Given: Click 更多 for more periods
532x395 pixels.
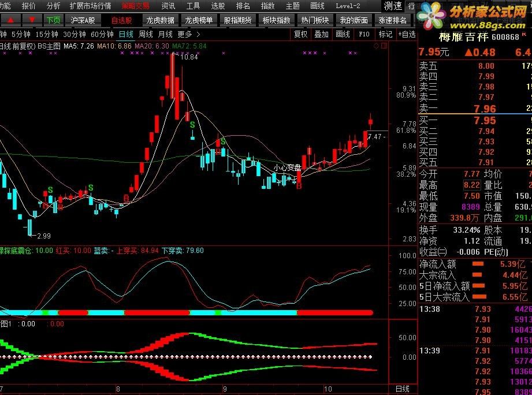Looking at the screenshot, I should [185, 34].
